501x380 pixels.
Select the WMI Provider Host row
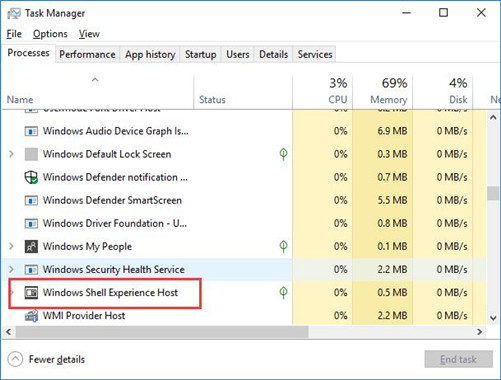point(243,315)
